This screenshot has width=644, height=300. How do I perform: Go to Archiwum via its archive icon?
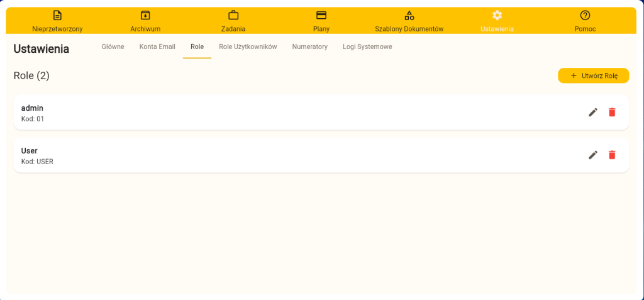145,15
